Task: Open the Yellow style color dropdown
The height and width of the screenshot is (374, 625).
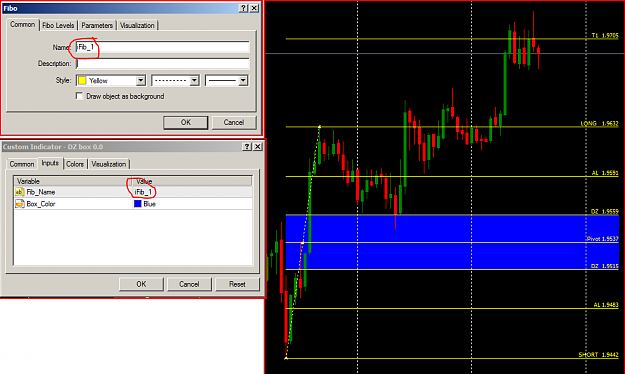Action: click(x=141, y=81)
